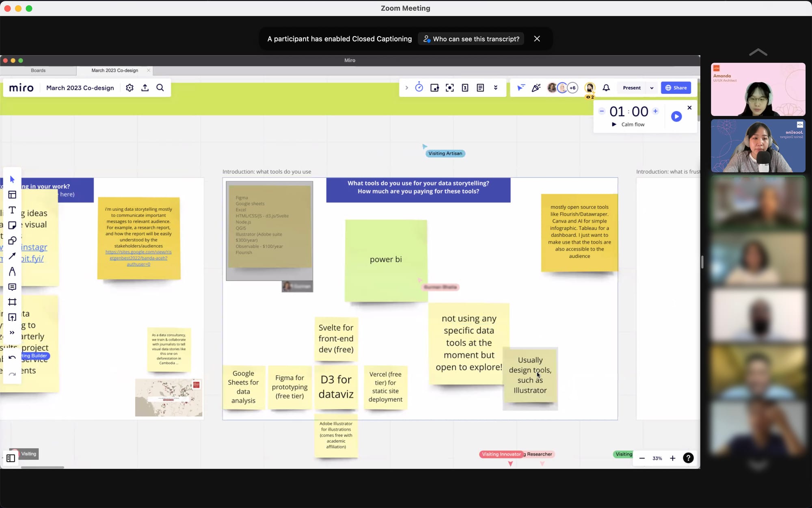812x508 pixels.
Task: Start the timer with play button
Action: [676, 117]
